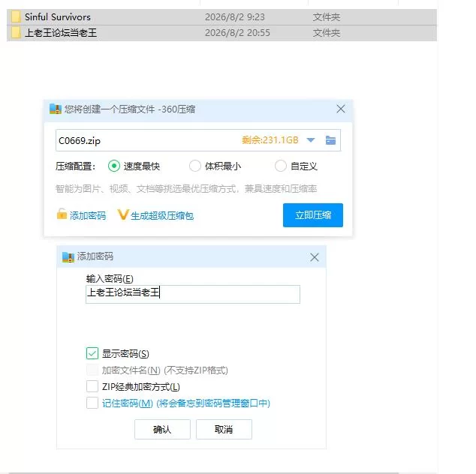Open 记住密码 password manager link text

185,403
